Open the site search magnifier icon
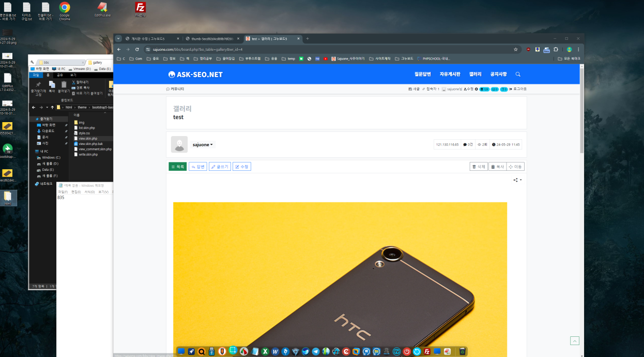The height and width of the screenshot is (357, 644). click(518, 75)
